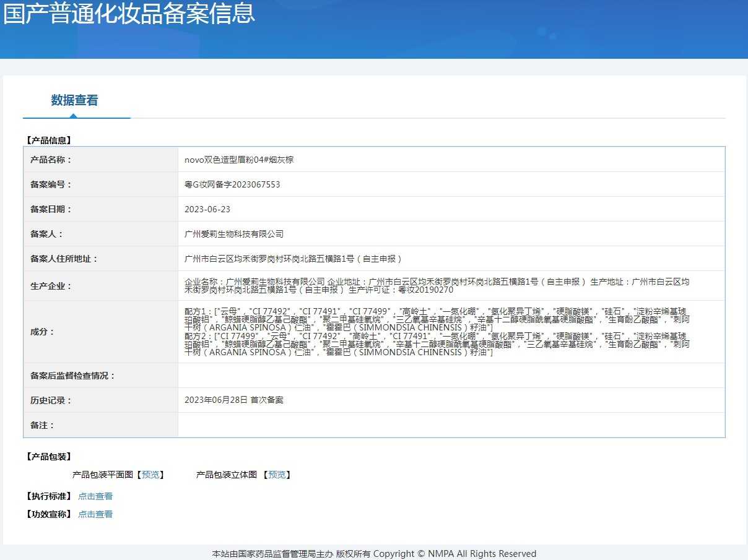Click the 【执行标准】 label
Viewport: 748px width, 560px height.
click(x=49, y=496)
